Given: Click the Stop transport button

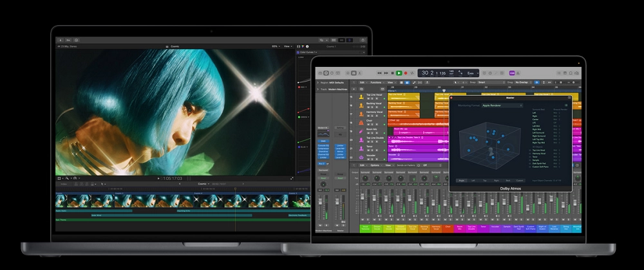Looking at the screenshot, I should click(392, 73).
